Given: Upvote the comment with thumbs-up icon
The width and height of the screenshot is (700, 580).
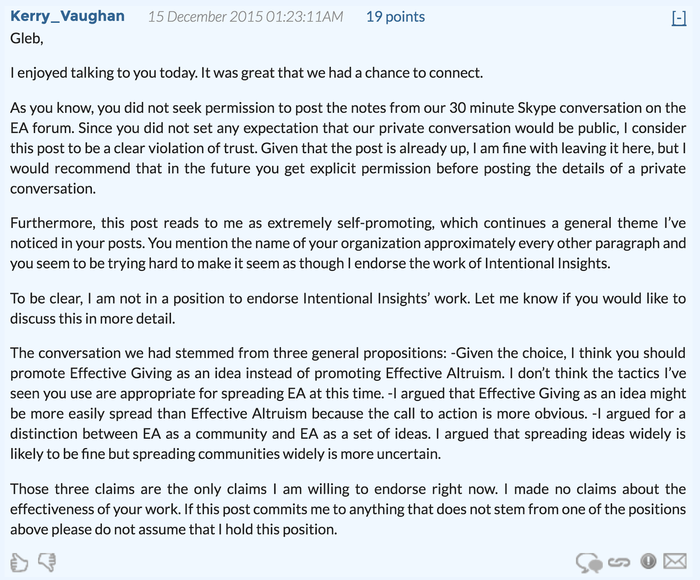Looking at the screenshot, I should point(20,562).
